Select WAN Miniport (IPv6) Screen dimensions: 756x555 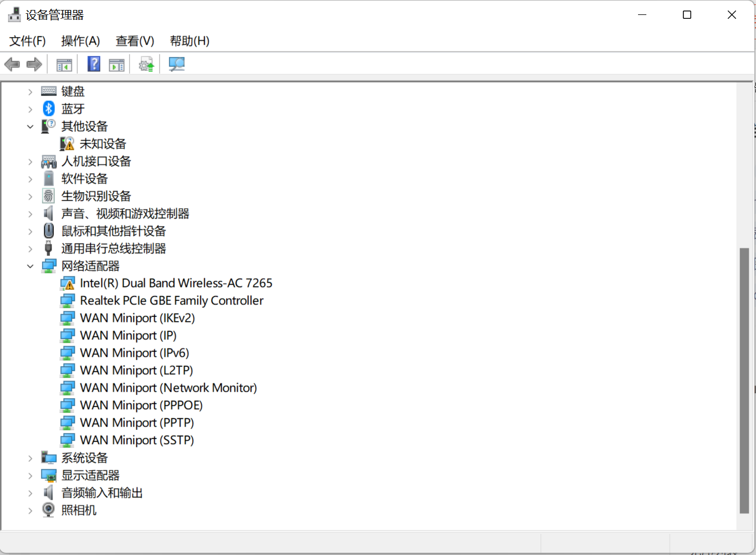tap(135, 353)
